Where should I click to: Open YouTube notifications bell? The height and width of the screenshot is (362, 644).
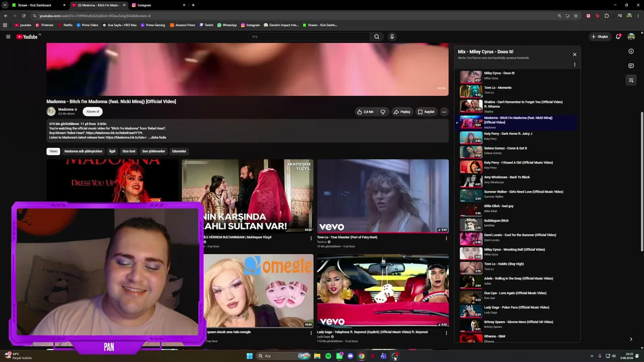618,37
